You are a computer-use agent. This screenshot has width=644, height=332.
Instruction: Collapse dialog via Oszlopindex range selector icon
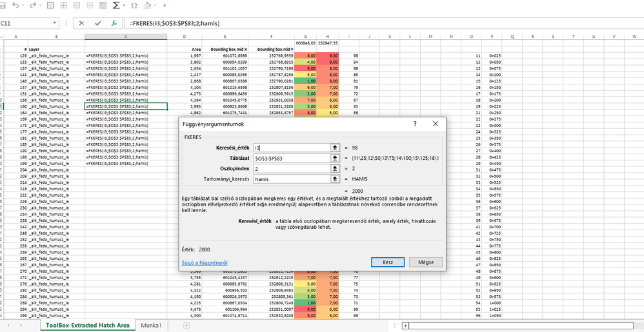pyautogui.click(x=335, y=169)
